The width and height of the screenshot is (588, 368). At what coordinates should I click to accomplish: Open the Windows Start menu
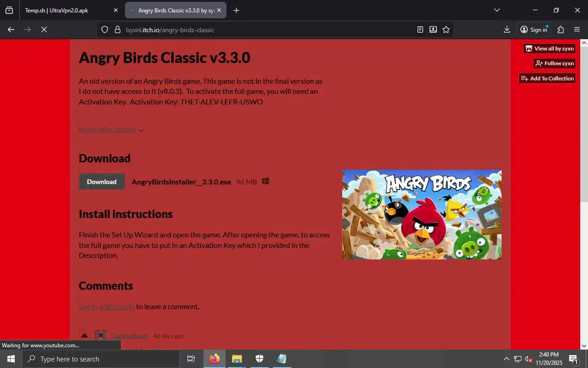click(x=11, y=359)
